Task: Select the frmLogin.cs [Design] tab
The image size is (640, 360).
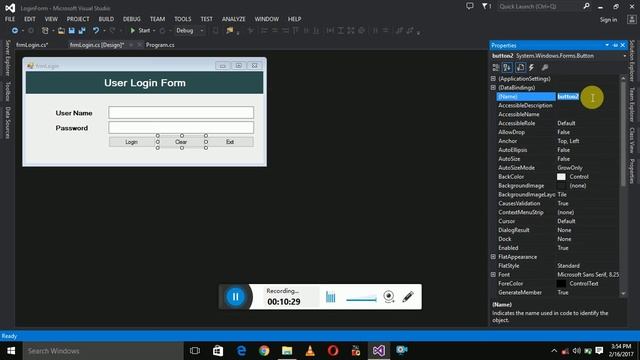Action: pos(96,45)
